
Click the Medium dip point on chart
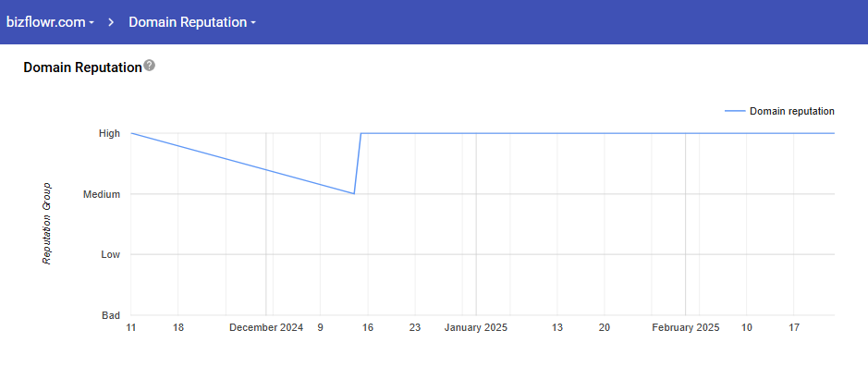point(354,194)
